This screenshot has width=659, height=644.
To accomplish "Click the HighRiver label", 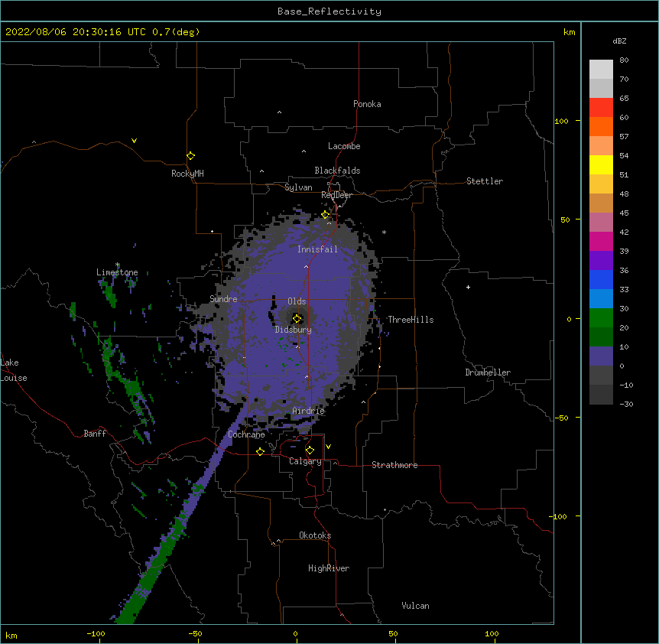I will coord(329,568).
